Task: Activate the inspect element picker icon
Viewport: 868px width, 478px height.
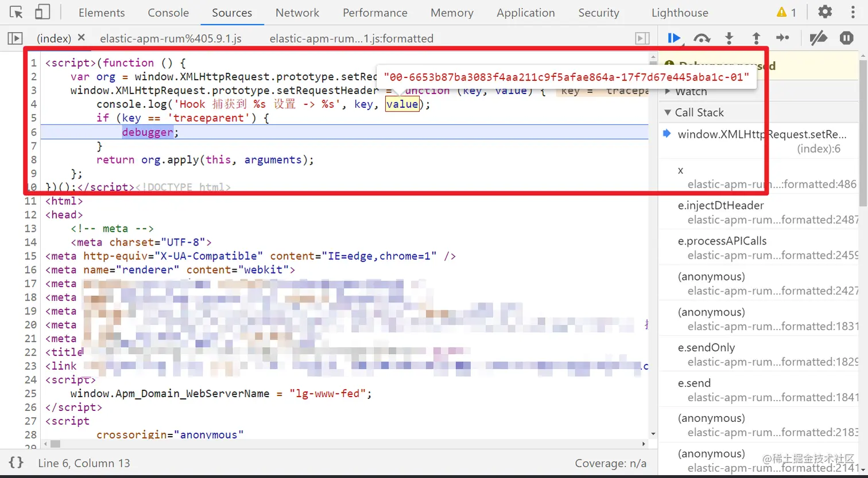Action: [x=16, y=12]
